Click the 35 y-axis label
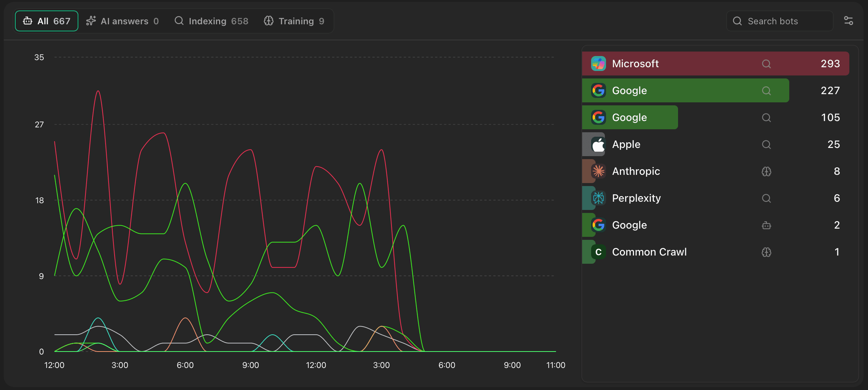The height and width of the screenshot is (390, 868). [x=39, y=57]
